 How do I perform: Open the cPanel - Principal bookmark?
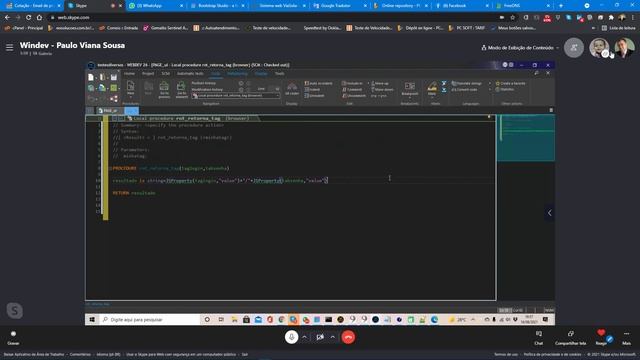point(24,28)
